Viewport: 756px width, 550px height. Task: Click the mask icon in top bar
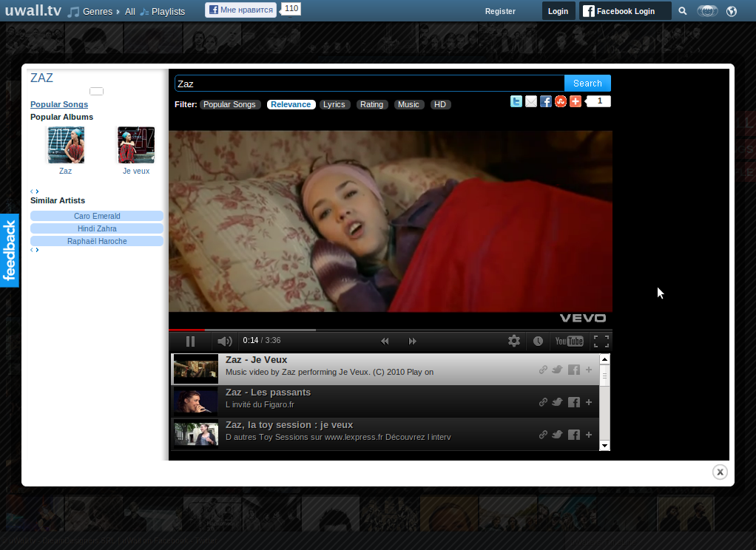[707, 11]
